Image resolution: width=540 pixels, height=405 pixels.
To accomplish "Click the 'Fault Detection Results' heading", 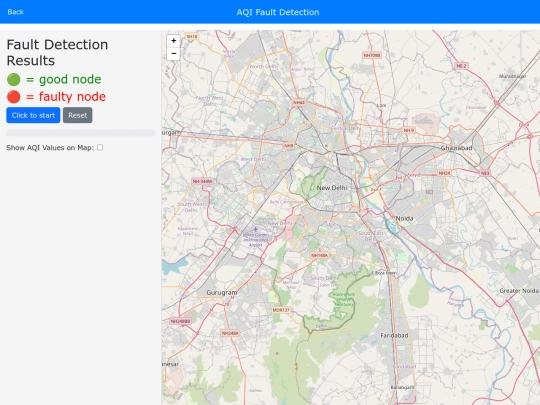I will click(57, 52).
